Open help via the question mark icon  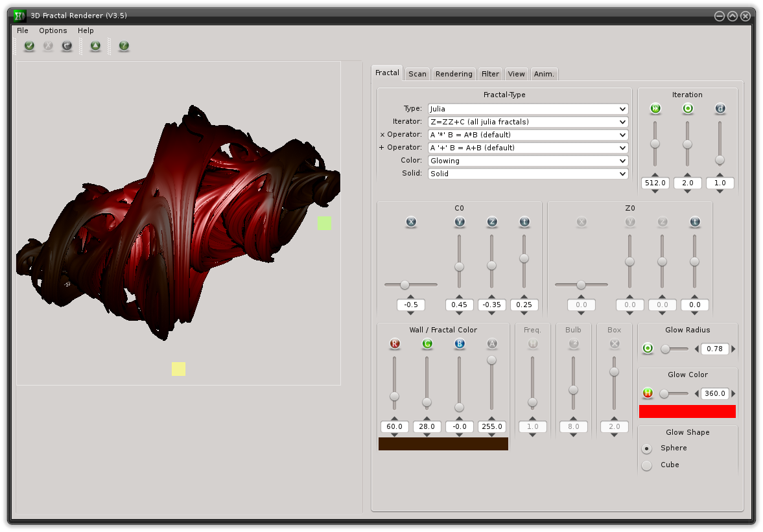pyautogui.click(x=124, y=46)
